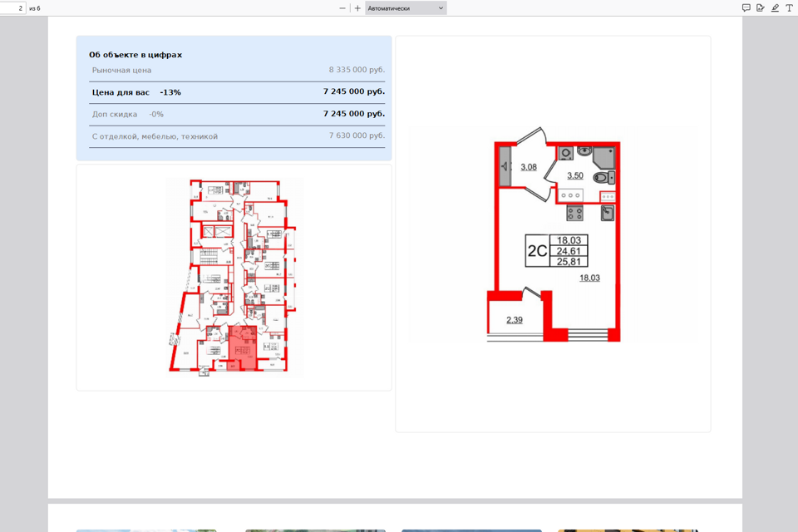Viewport: 798px width, 532px height.
Task: Click the Цена для вас -13% text
Action: [136, 92]
